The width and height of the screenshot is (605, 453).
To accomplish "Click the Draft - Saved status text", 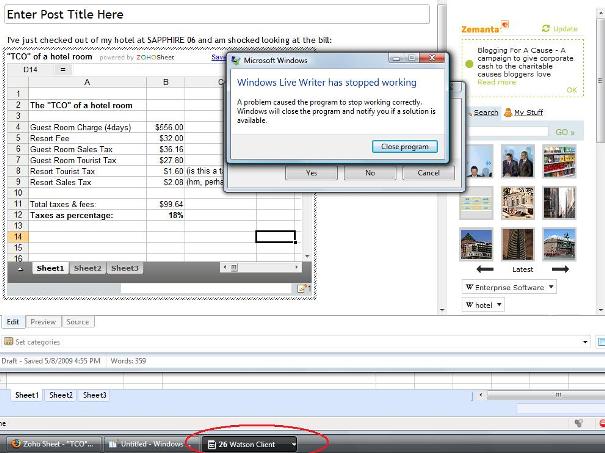I will click(51, 361).
